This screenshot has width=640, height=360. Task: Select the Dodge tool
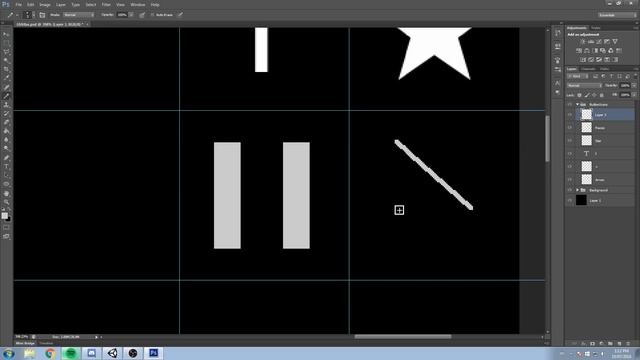(6, 149)
